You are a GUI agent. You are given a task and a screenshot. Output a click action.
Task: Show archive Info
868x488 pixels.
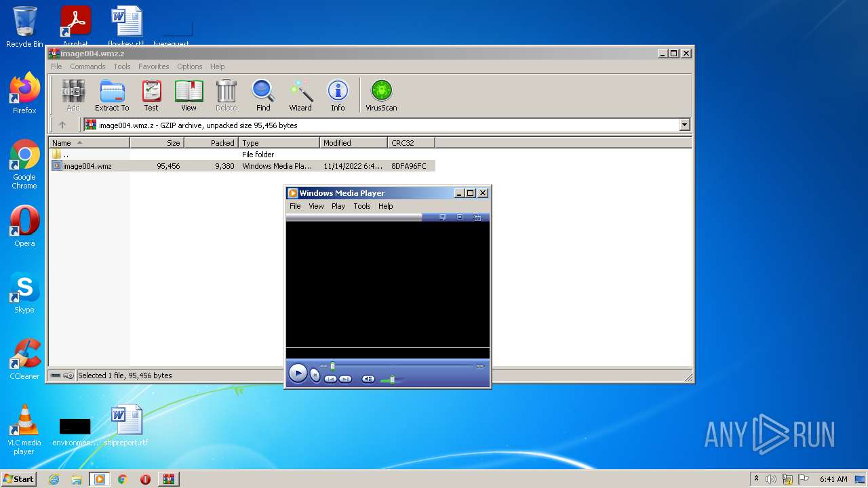click(x=338, y=96)
